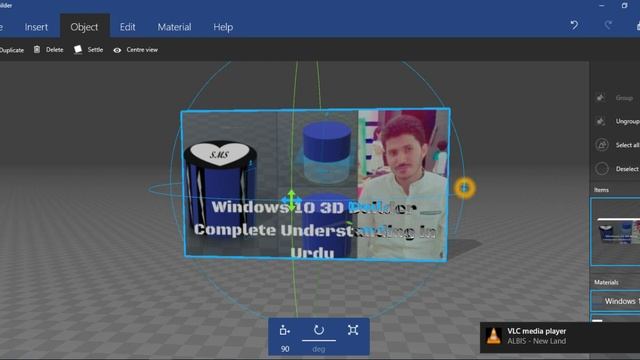The image size is (640, 360).
Task: Click the Ungroup icon
Action: click(601, 121)
